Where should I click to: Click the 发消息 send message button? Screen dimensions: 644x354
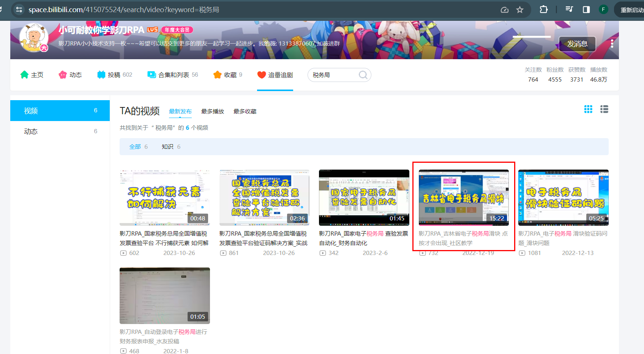[577, 44]
